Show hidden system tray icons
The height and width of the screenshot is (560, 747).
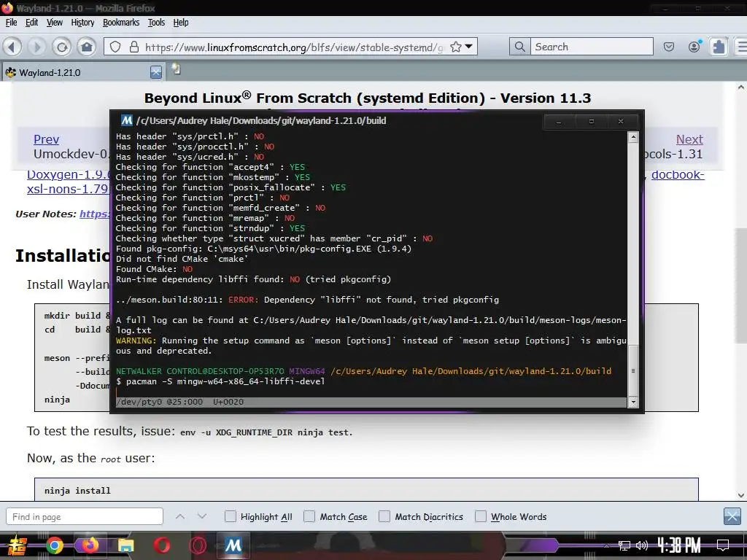click(x=605, y=545)
